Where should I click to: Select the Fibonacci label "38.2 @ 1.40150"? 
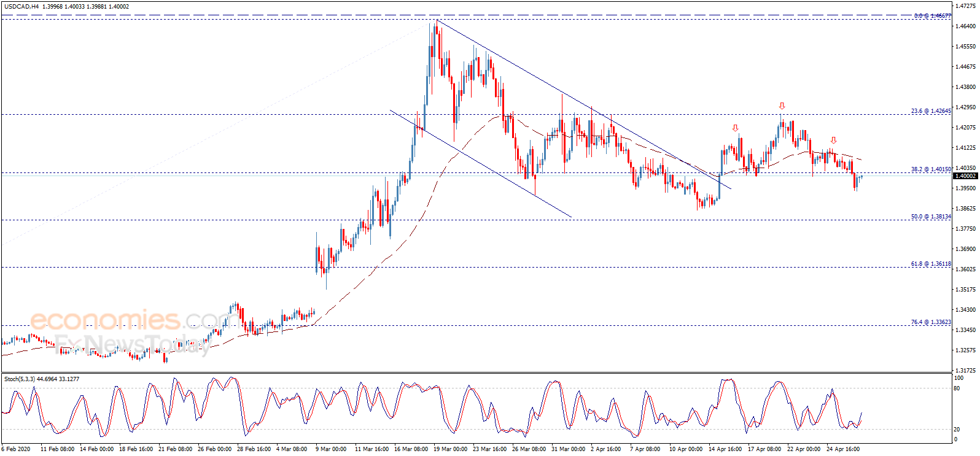(x=931, y=169)
